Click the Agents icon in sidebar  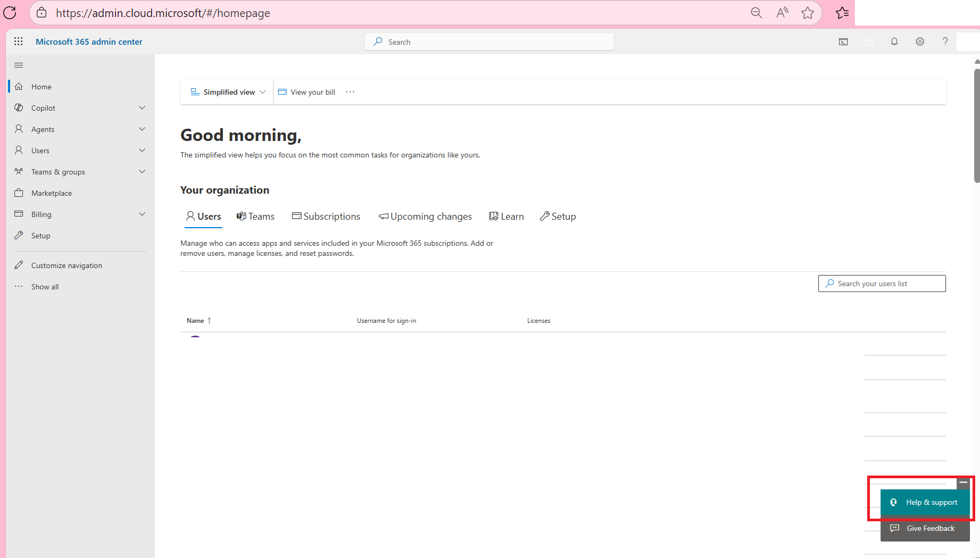pyautogui.click(x=19, y=129)
